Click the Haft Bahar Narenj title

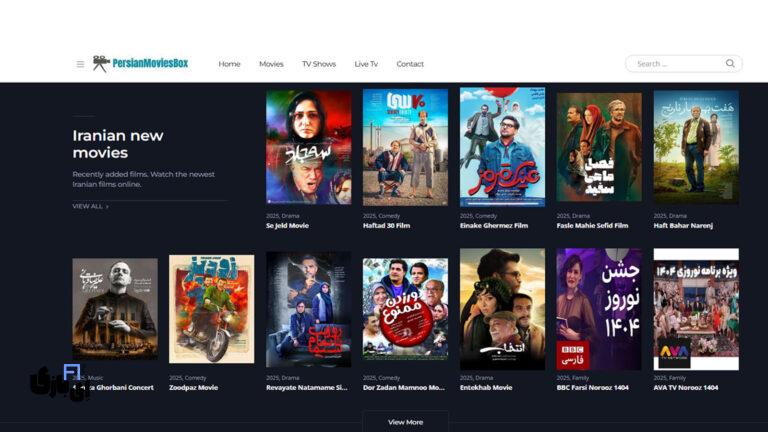pyautogui.click(x=683, y=226)
